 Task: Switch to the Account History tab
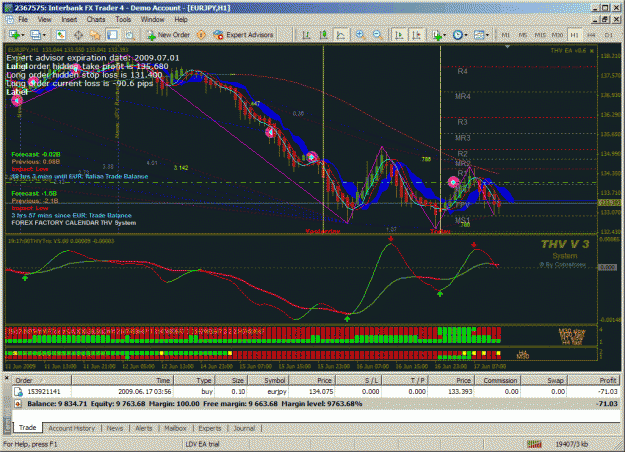(x=71, y=428)
